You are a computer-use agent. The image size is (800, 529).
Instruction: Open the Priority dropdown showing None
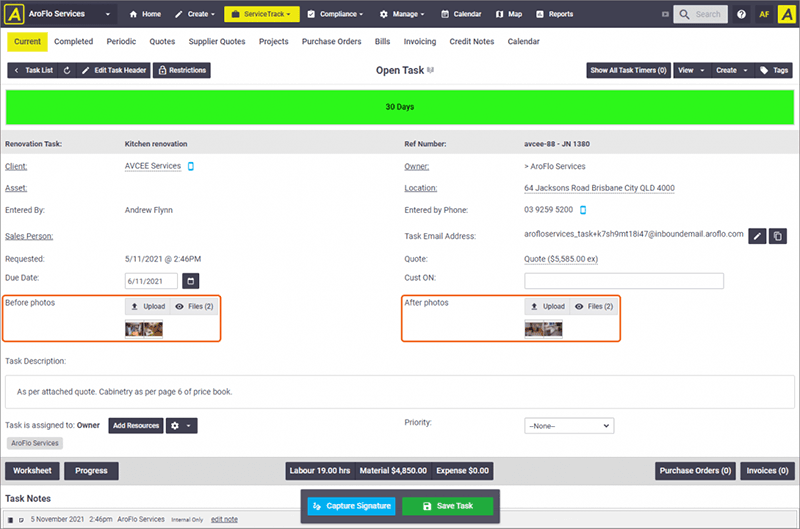click(x=569, y=426)
